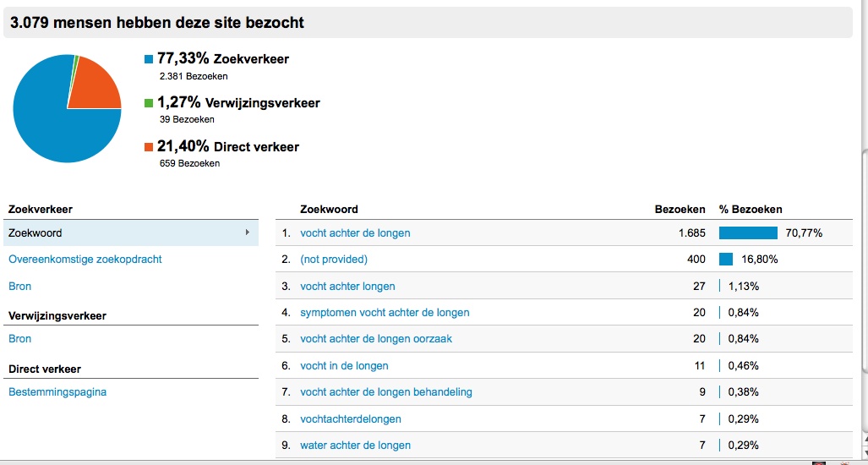Image resolution: width=868 pixels, height=465 pixels.
Task: Click the 16,80% visit bar
Action: coord(726,259)
